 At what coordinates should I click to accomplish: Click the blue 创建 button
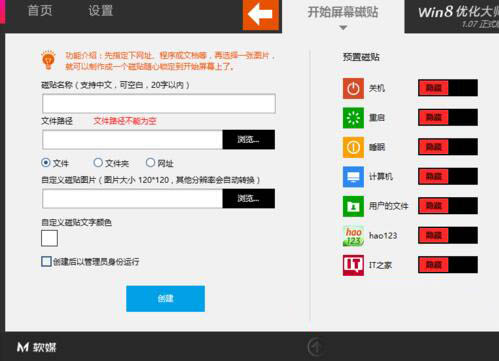(x=165, y=299)
